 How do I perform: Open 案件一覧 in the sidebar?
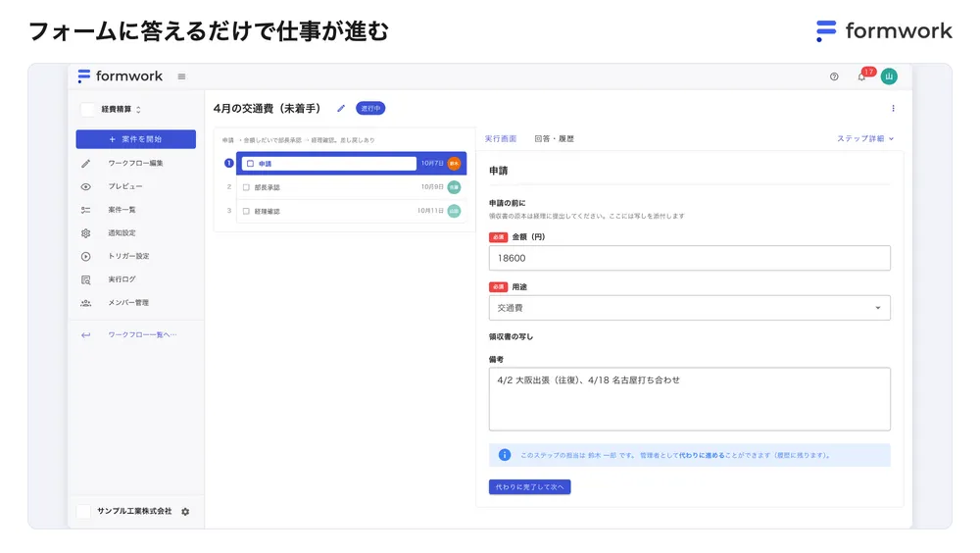point(122,210)
